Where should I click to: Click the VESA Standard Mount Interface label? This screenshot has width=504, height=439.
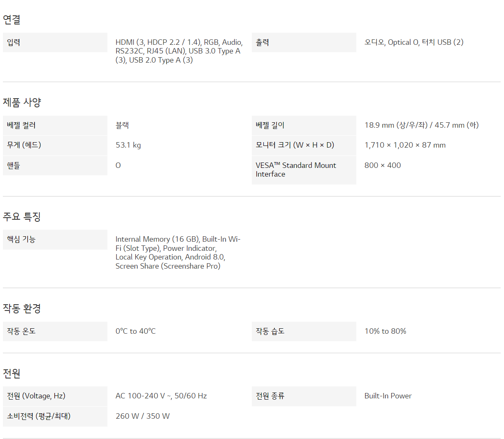295,170
